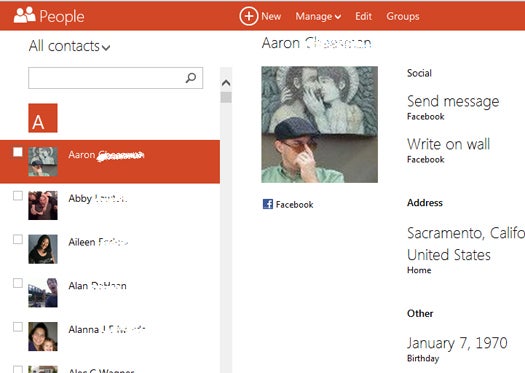Select Aileen in the contact list
This screenshot has height=373, width=525.
(110, 249)
